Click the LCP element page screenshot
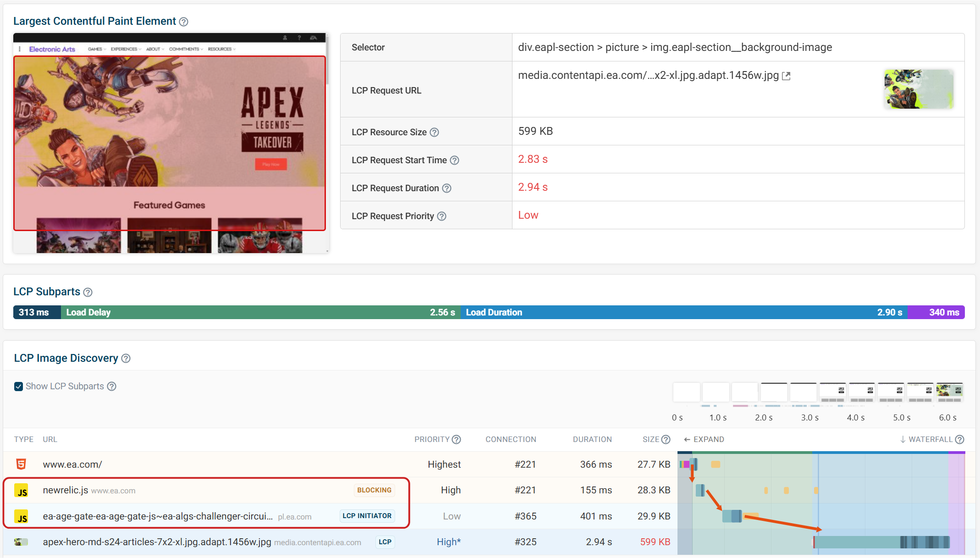The image size is (980, 558). tap(170, 143)
